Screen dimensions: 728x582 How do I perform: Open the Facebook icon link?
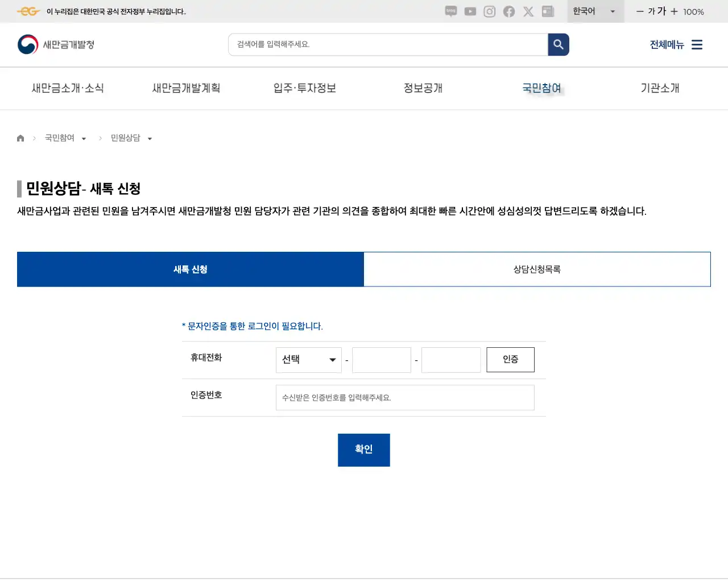[509, 11]
